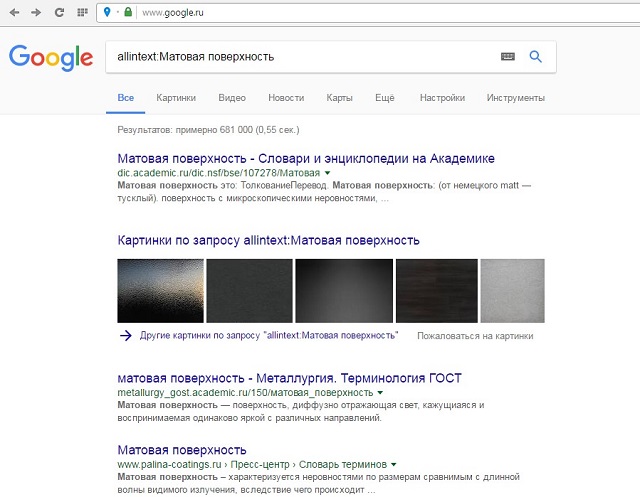The width and height of the screenshot is (640, 497).
Task: Open the Карты tab
Action: pos(340,98)
